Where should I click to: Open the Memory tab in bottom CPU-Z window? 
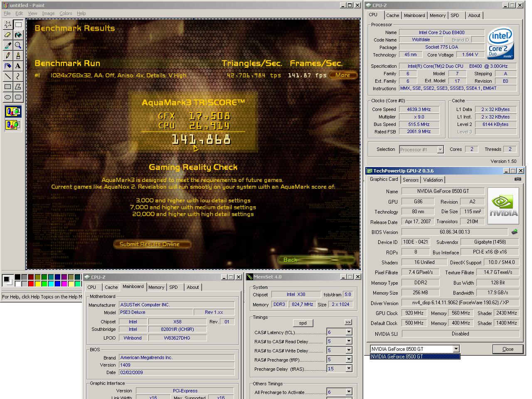(156, 287)
